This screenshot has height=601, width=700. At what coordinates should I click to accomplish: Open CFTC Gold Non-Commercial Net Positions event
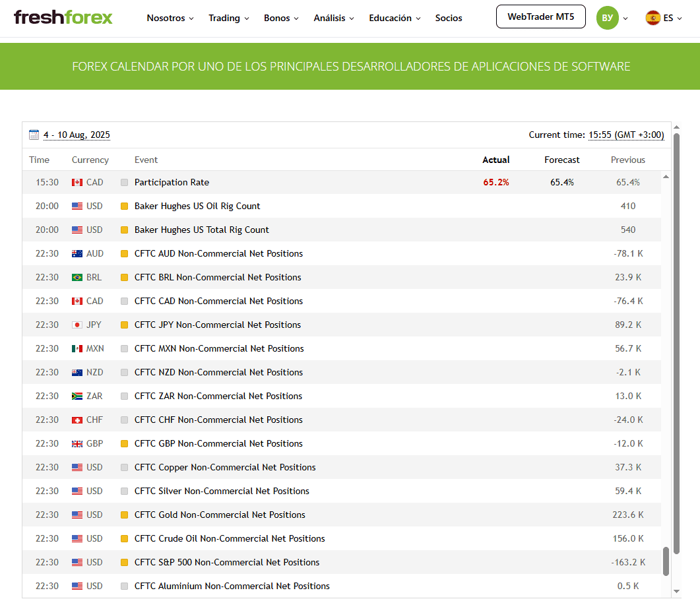[x=220, y=515]
